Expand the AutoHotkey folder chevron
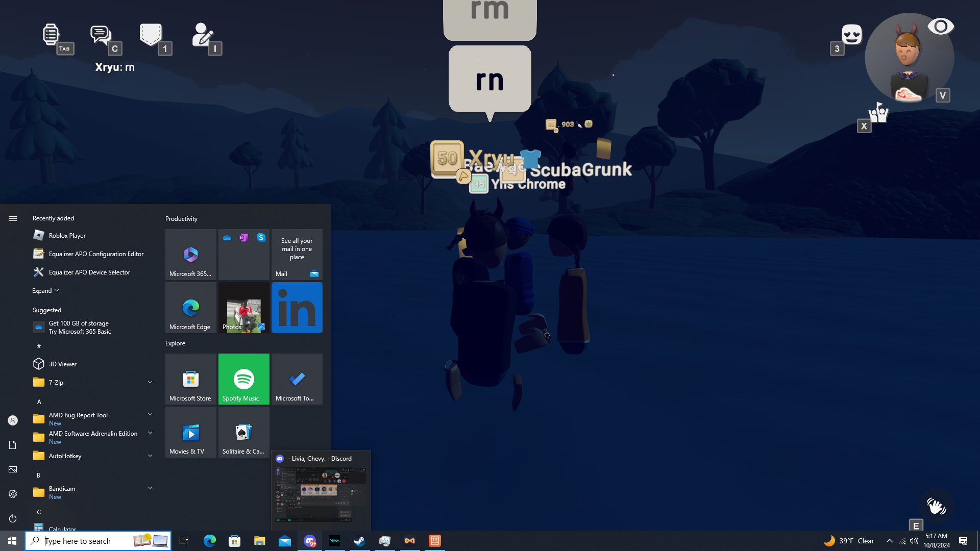Screen dimensions: 980x551 tap(150, 456)
